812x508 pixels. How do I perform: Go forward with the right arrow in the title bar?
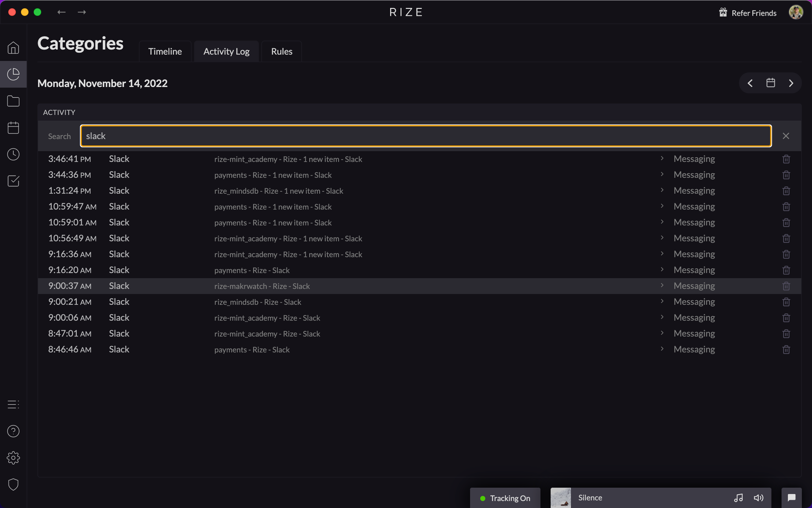tap(82, 12)
